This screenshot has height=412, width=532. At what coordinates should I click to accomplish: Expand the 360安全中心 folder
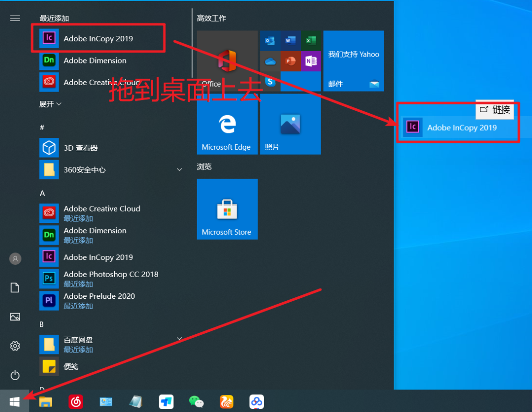pyautogui.click(x=179, y=169)
